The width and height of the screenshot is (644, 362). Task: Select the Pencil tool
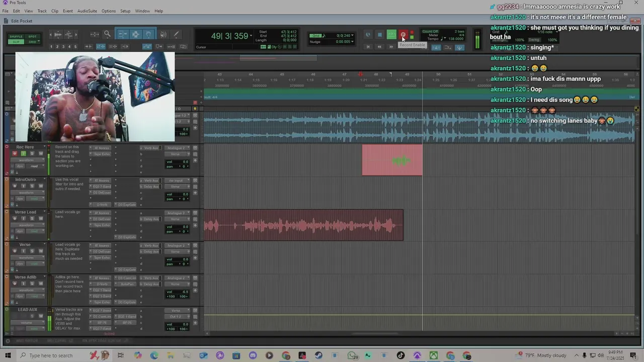point(176,35)
